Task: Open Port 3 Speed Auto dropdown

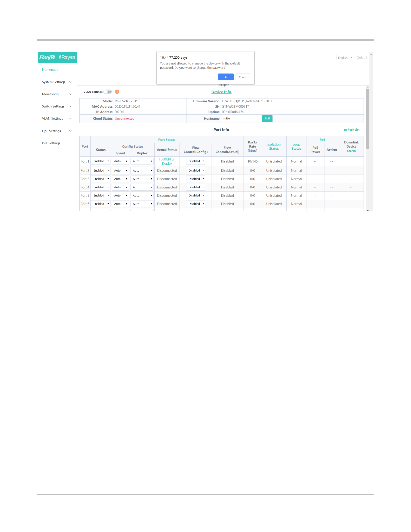Action: click(120, 179)
